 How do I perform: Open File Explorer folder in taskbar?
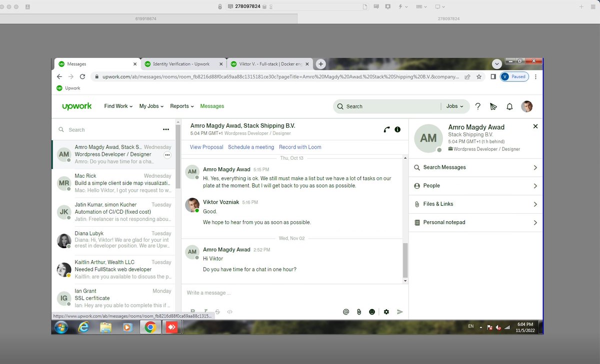coord(105,328)
